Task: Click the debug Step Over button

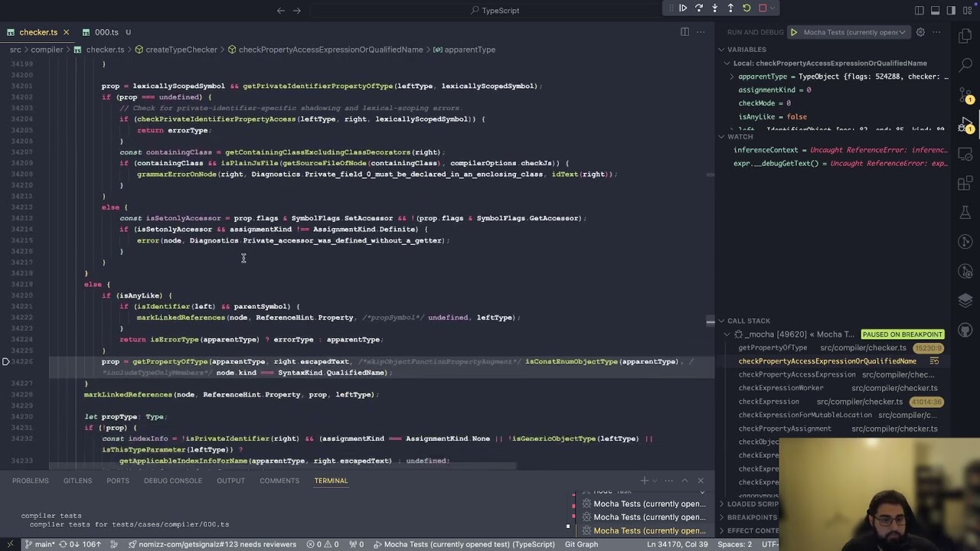Action: [699, 8]
